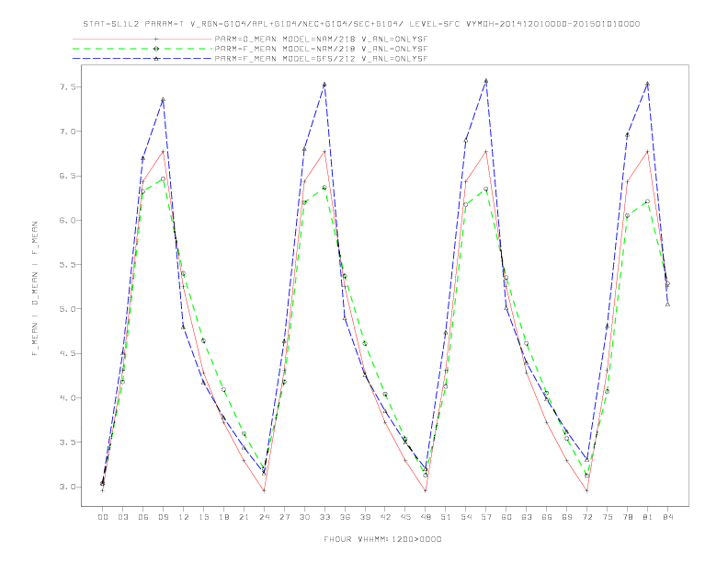Click the 75 forecast hour x-axis label
This screenshot has width=728, height=563.
click(608, 517)
